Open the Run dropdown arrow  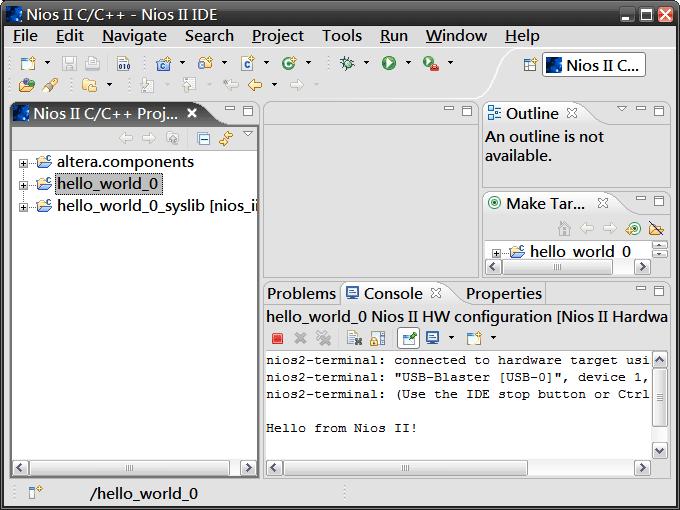pyautogui.click(x=408, y=63)
